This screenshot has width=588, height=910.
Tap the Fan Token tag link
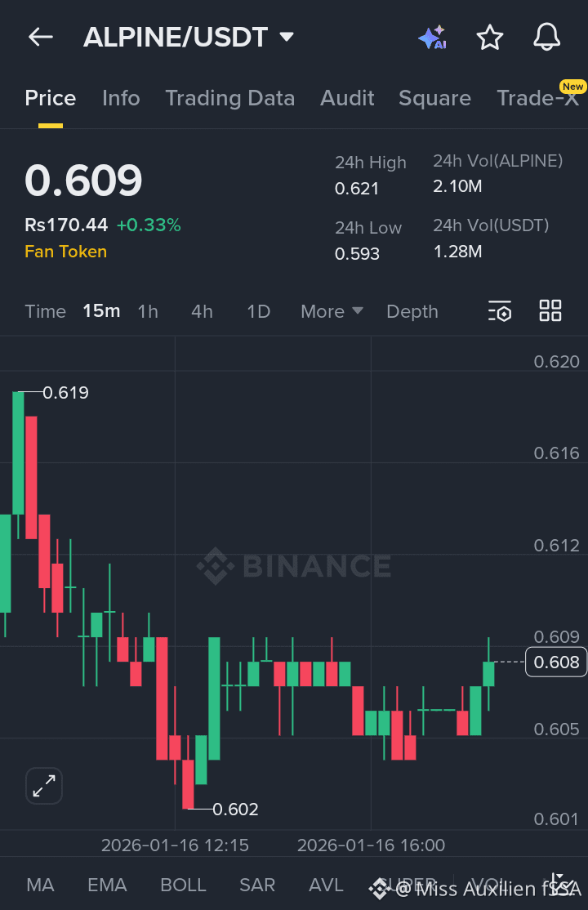click(x=65, y=252)
